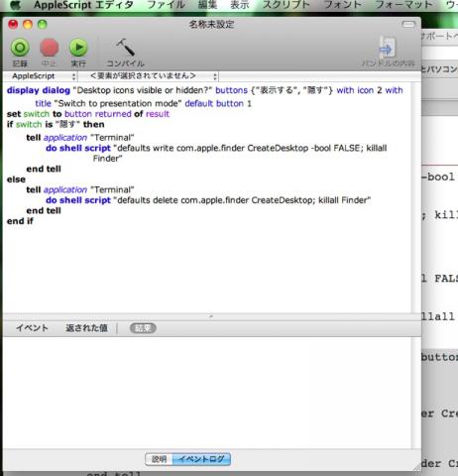Switch to the イベントログ tab
Image resolution: width=458 pixels, height=476 pixels.
click(201, 459)
